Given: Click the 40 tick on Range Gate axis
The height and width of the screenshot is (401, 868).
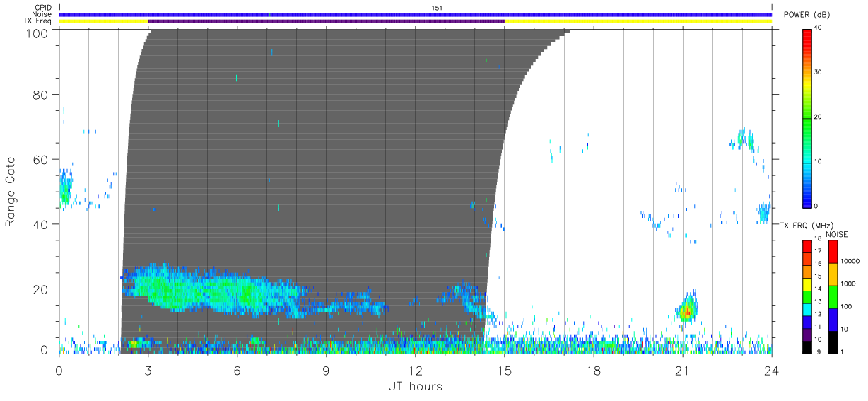Looking at the screenshot, I should 42,223.
